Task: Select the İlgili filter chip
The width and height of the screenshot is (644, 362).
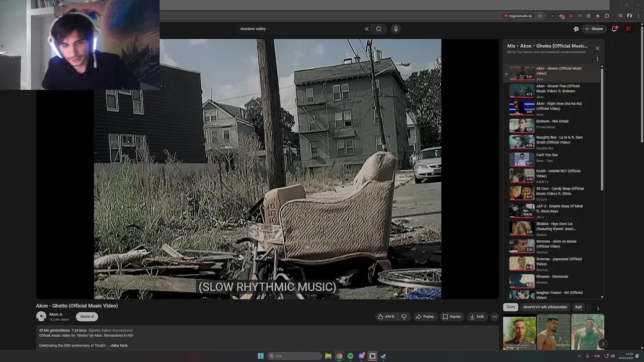Action: (579, 307)
